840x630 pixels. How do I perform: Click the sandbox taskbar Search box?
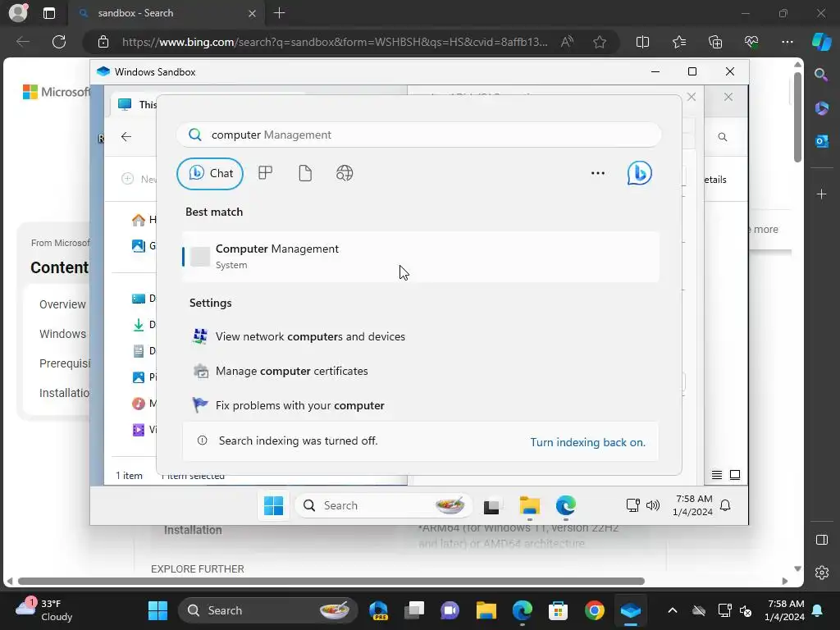384,505
